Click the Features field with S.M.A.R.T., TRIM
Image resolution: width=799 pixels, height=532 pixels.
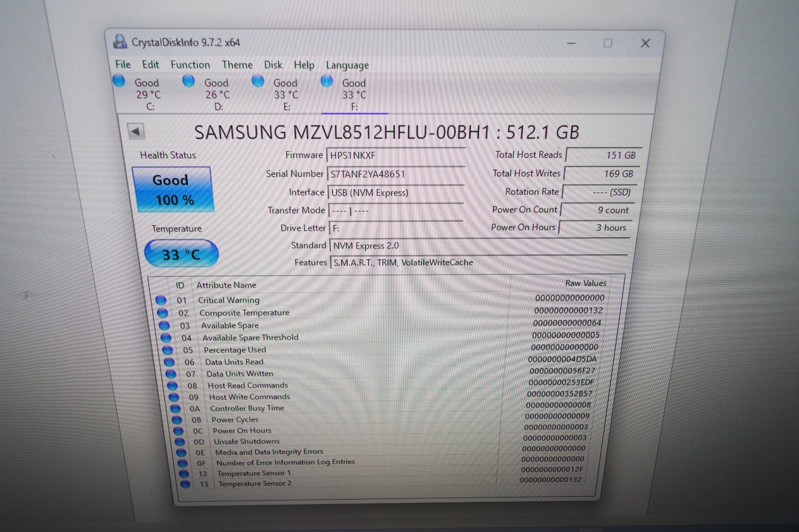478,263
